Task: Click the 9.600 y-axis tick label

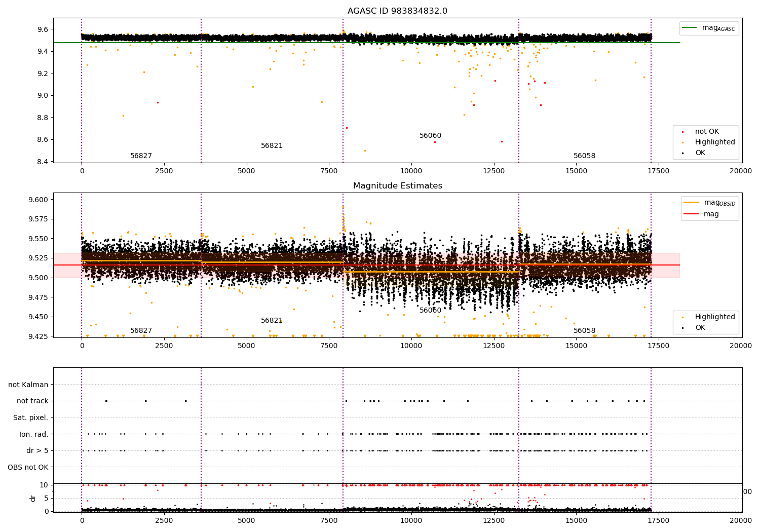Action: coord(39,200)
